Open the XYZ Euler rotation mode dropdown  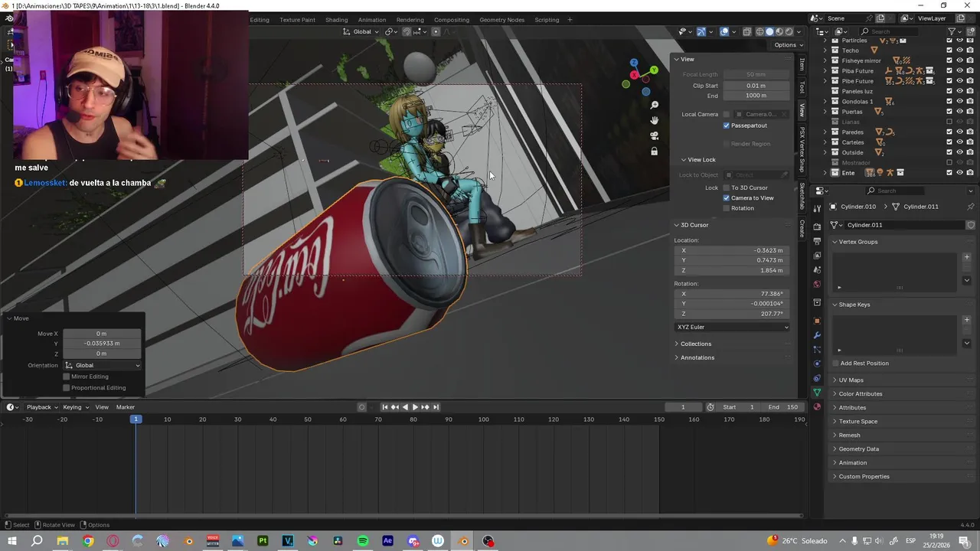tap(733, 327)
